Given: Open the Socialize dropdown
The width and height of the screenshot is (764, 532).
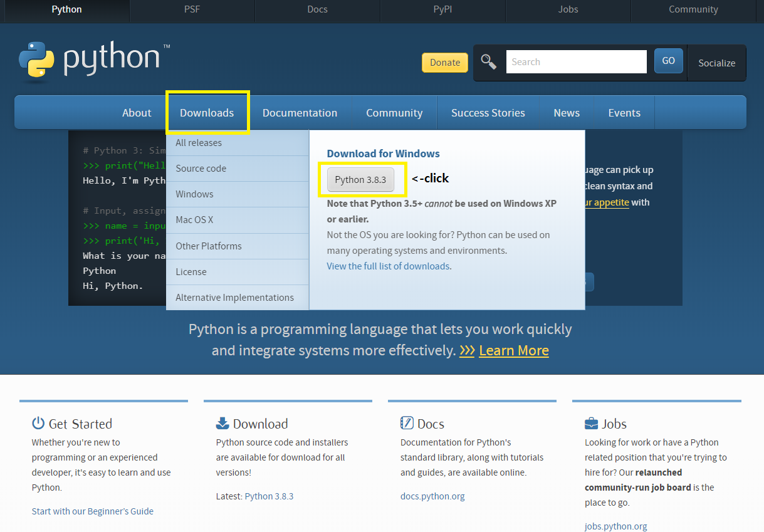Looking at the screenshot, I should point(717,63).
